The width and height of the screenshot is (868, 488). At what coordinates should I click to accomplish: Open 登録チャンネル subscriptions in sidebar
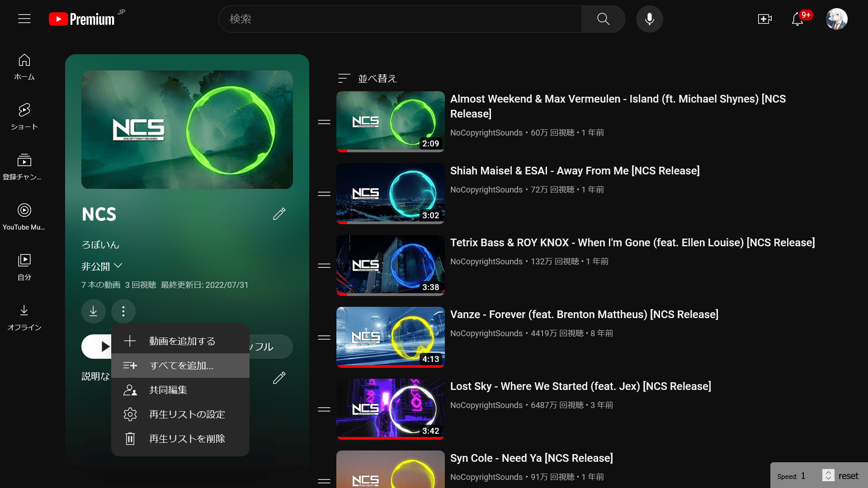click(x=24, y=167)
